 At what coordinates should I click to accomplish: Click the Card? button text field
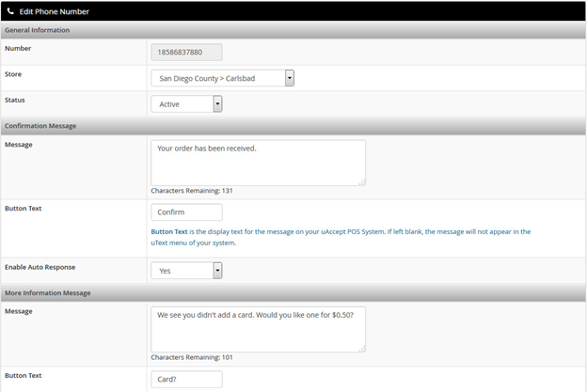(x=186, y=379)
